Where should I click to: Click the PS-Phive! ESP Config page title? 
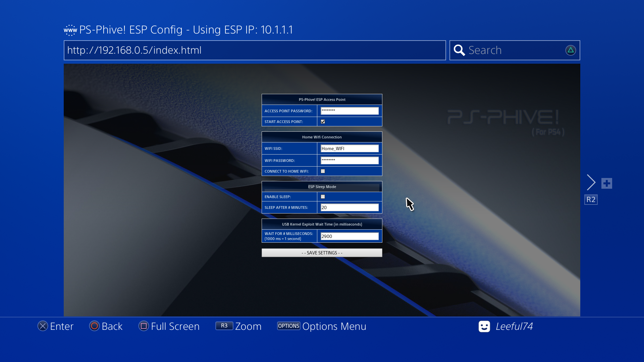(186, 30)
